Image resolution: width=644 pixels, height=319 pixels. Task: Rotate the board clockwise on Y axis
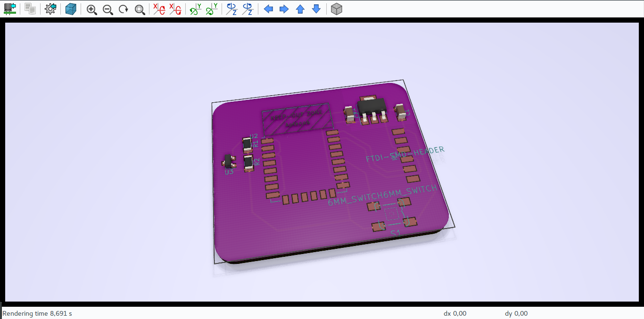point(194,8)
